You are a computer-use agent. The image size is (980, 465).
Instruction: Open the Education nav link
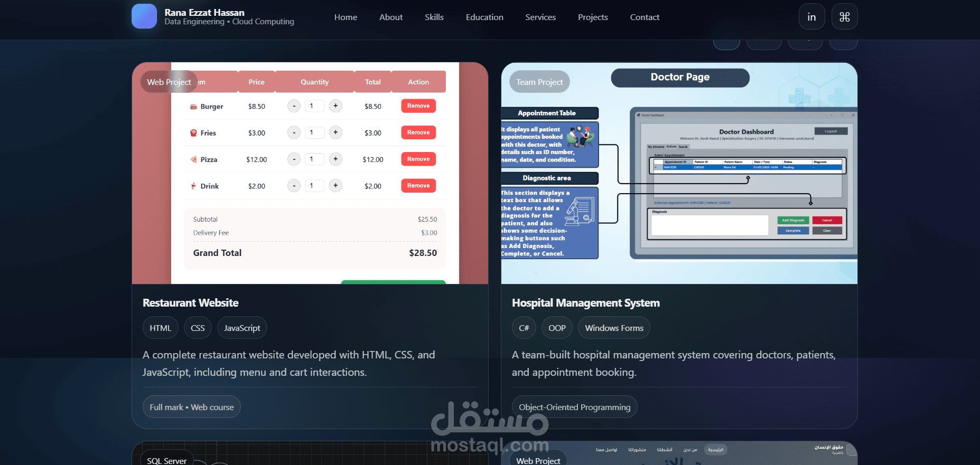[x=484, y=17]
